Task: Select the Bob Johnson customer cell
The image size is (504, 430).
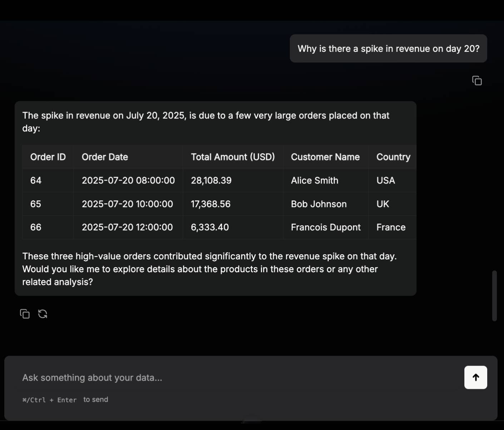Action: (318, 204)
